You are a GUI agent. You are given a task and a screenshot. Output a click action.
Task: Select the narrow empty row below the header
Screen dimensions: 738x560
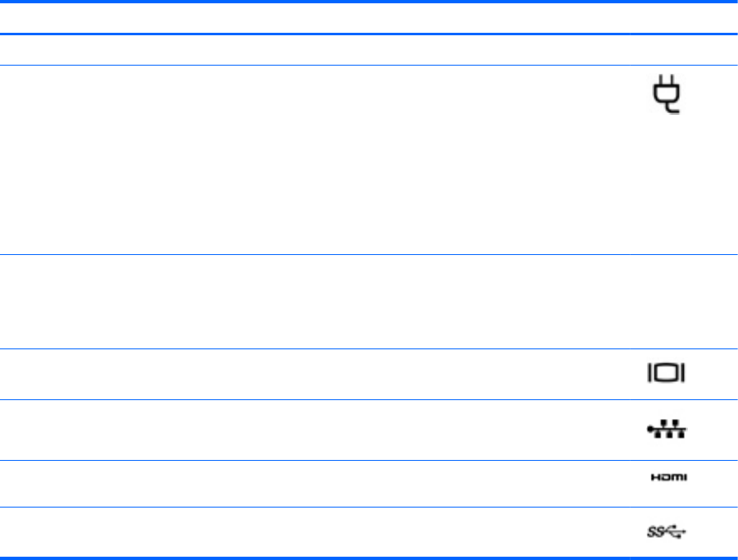click(369, 50)
